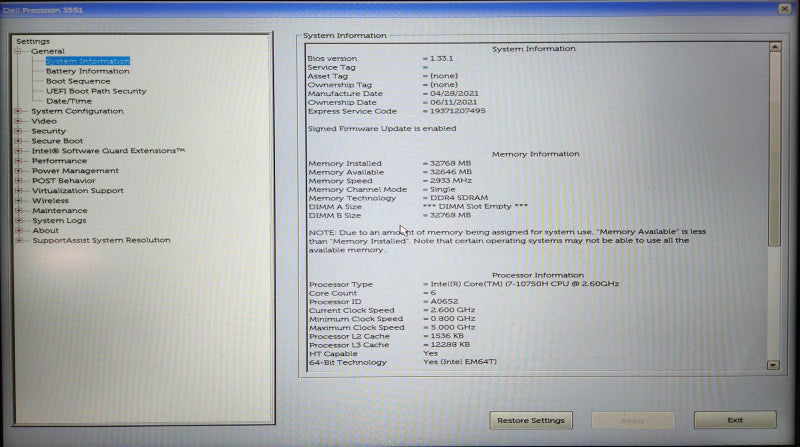The width and height of the screenshot is (800, 447).
Task: Select the About category label
Action: pos(45,230)
